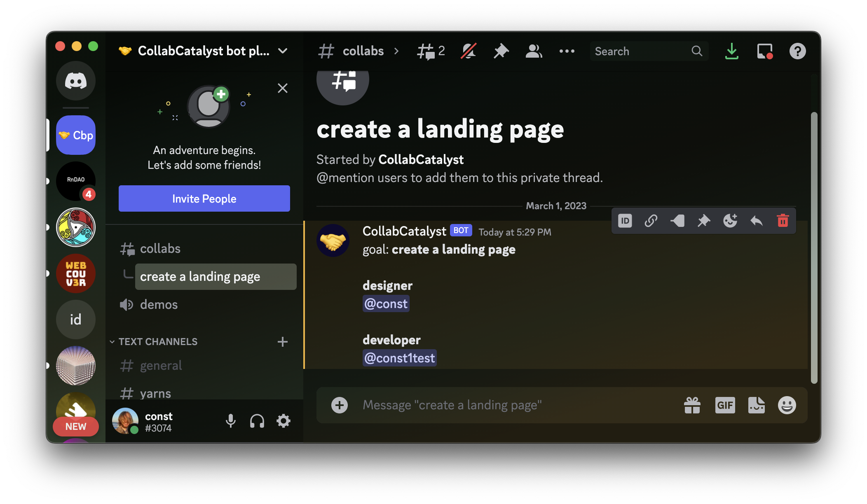Toggle headphones deafen
The image size is (867, 504).
click(x=257, y=421)
